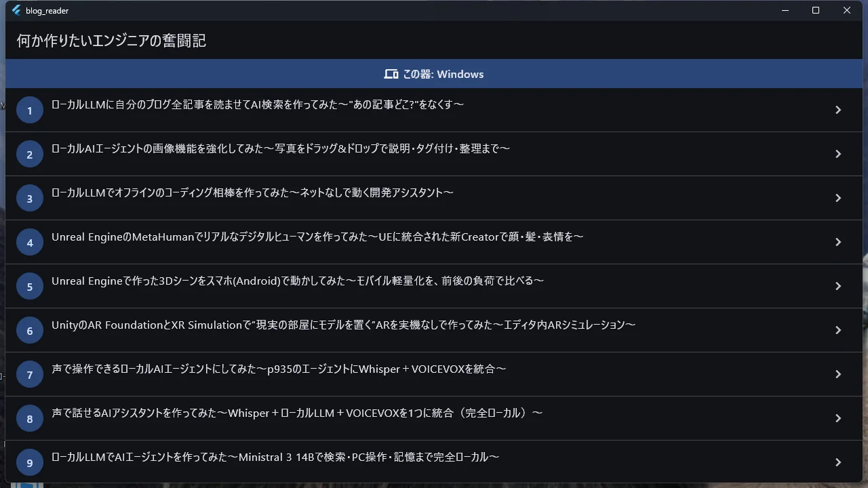Screen dimensions: 868x488
Task: Open article 声で操作できるローカルAIエージェントにしてみた
Action: coord(434,374)
